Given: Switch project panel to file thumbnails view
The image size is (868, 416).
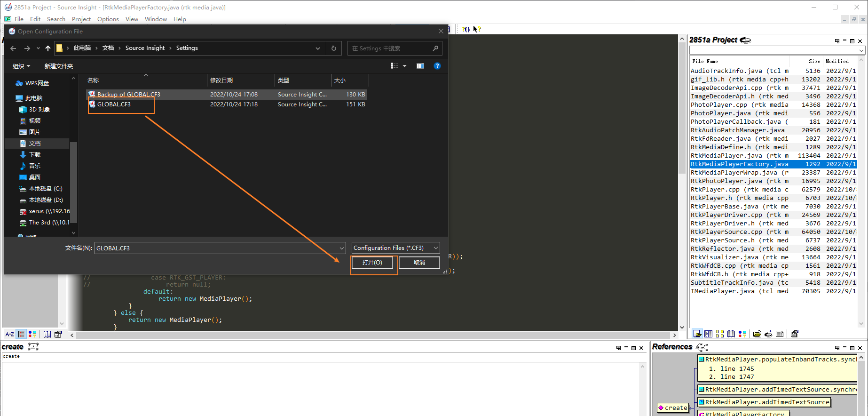Looking at the screenshot, I should (720, 334).
